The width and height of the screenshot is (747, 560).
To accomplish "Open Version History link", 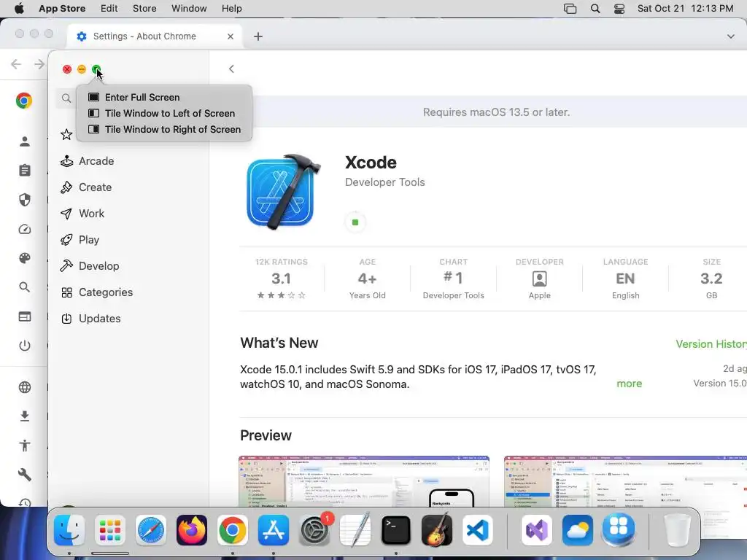I will pos(711,344).
